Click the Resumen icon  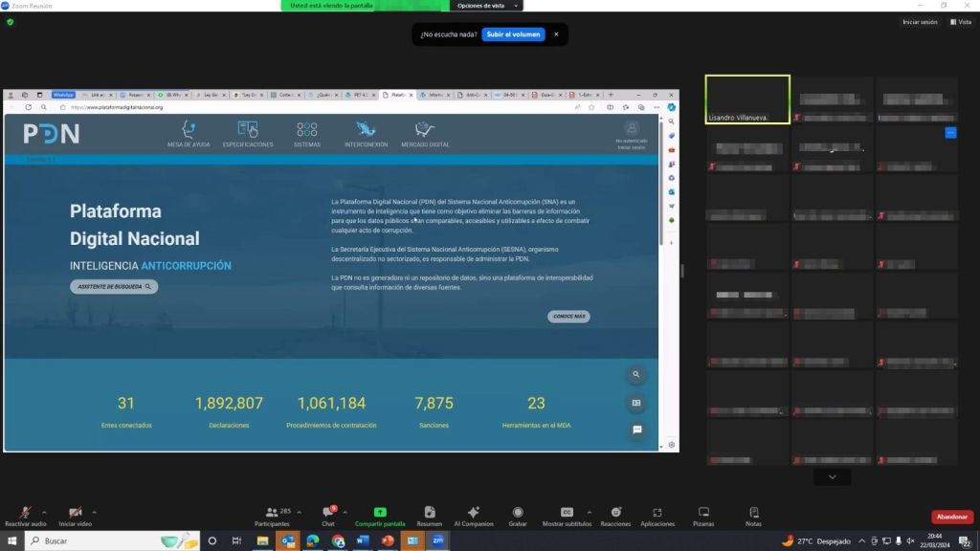(430, 513)
